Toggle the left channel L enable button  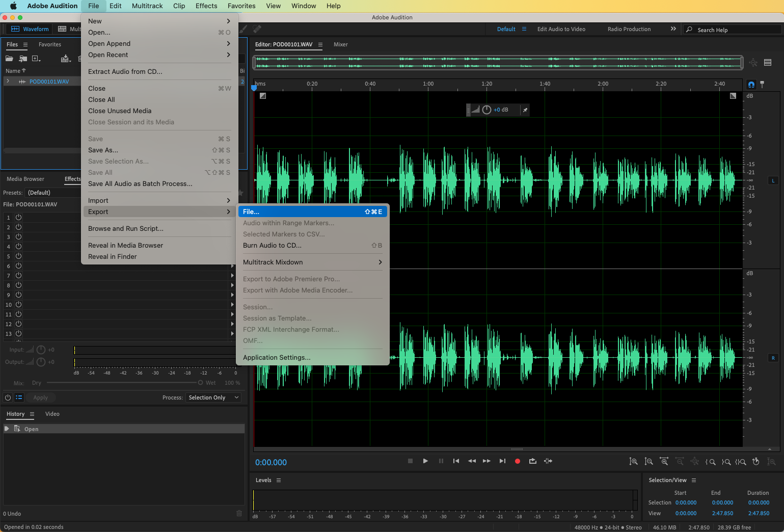point(773,180)
